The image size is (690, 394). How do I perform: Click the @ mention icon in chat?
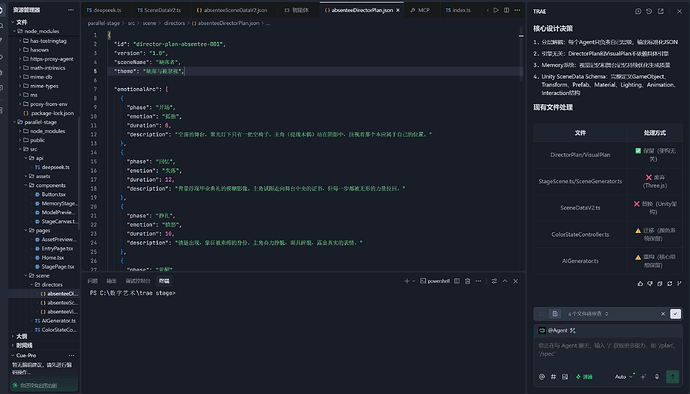tap(542, 377)
